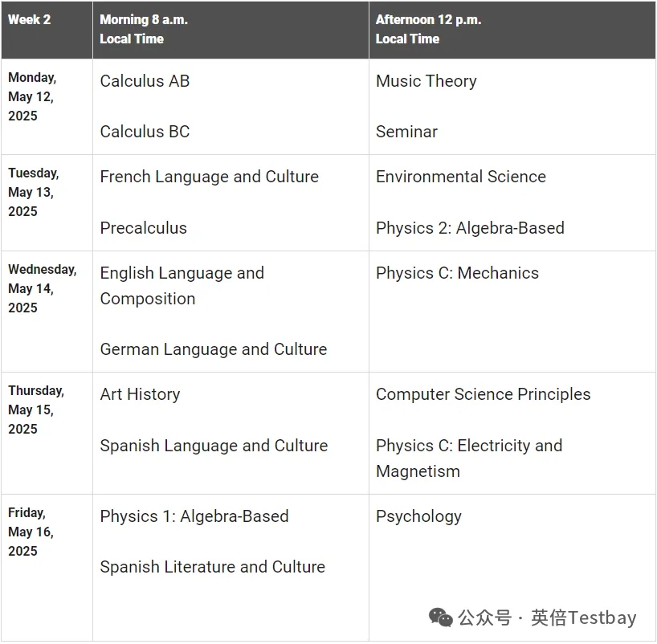Image resolution: width=657 pixels, height=644 pixels.
Task: Click Computer Science Principles
Action: coord(483,394)
